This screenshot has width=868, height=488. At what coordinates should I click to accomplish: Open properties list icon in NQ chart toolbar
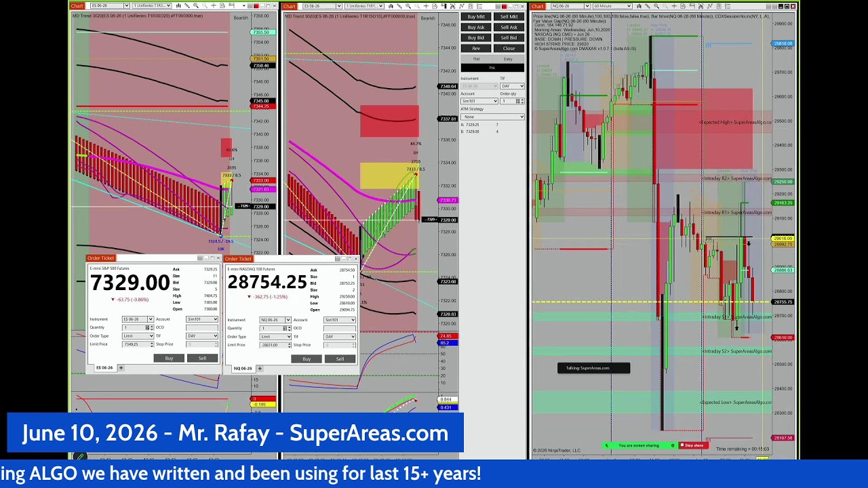(x=728, y=6)
